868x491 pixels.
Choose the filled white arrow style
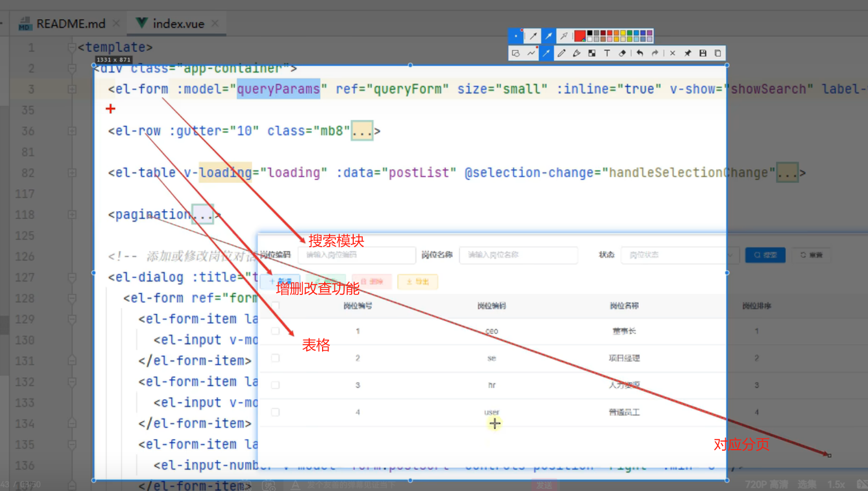coord(548,36)
